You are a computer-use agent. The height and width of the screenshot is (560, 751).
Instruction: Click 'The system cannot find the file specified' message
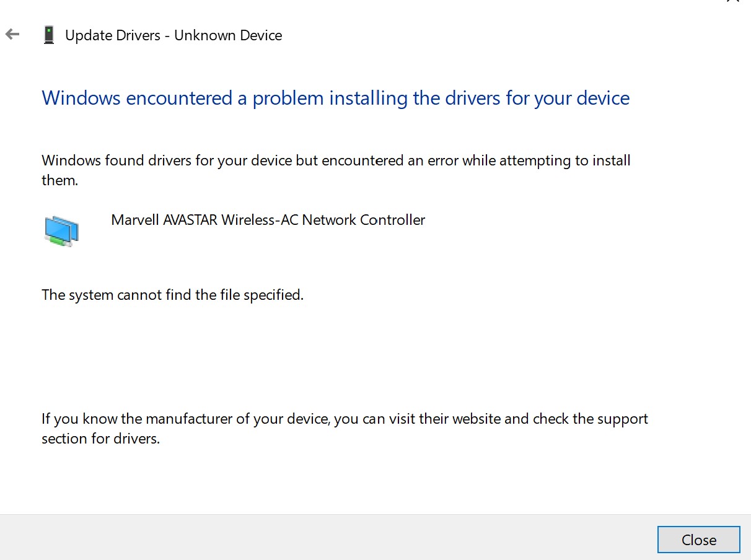tap(172, 295)
